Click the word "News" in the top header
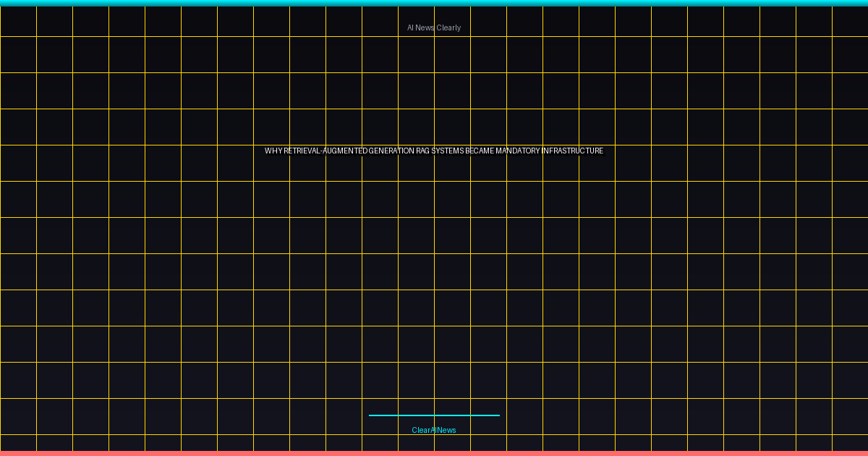This screenshot has width=868, height=456. (x=425, y=28)
